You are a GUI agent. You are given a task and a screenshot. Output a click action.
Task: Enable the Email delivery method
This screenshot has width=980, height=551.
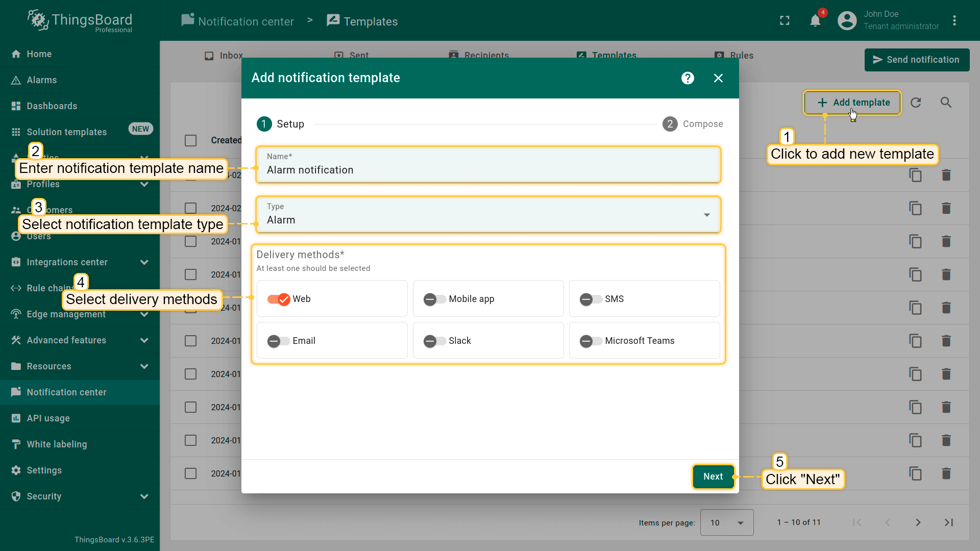tap(279, 341)
